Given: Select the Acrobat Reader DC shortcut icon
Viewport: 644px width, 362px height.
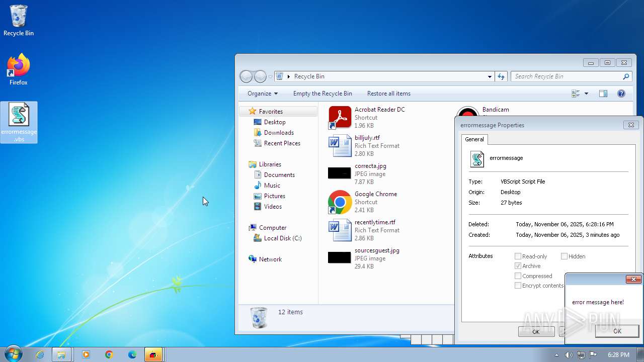Looking at the screenshot, I should click(340, 118).
